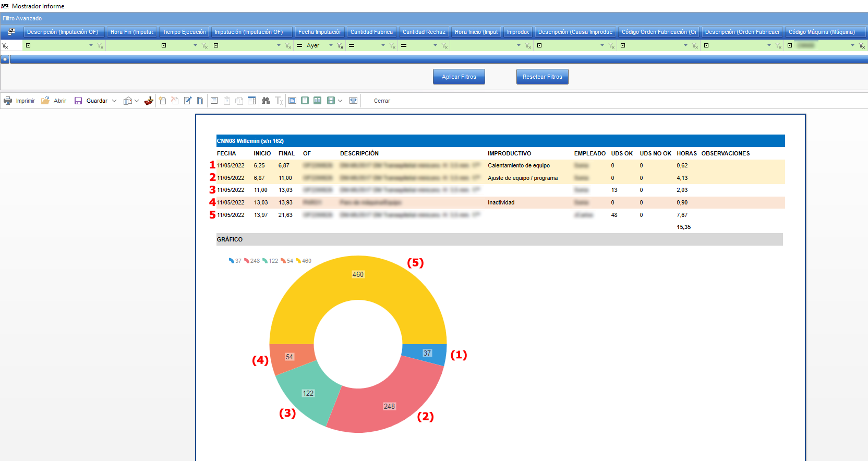Click the Código Máquina (Máquina) column header
The image size is (868, 461).
[826, 32]
